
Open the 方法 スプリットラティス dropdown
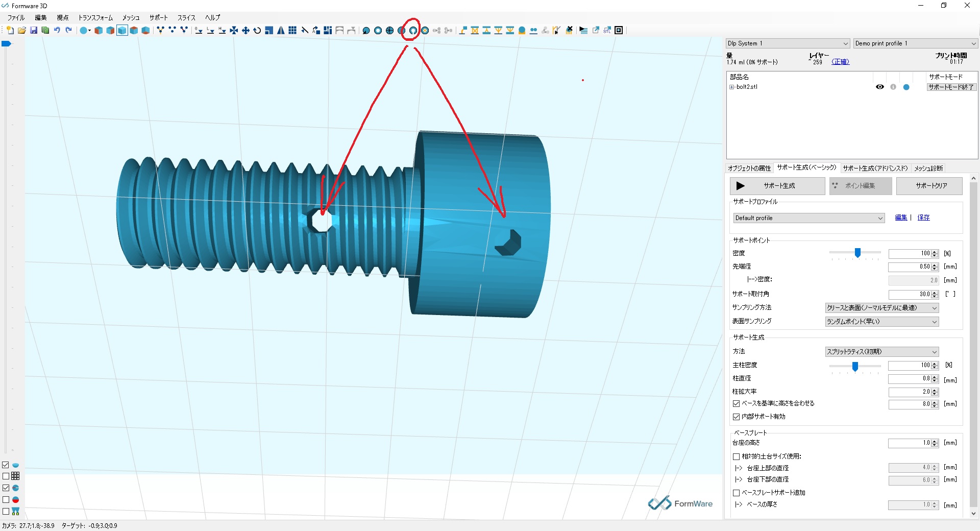coord(882,352)
